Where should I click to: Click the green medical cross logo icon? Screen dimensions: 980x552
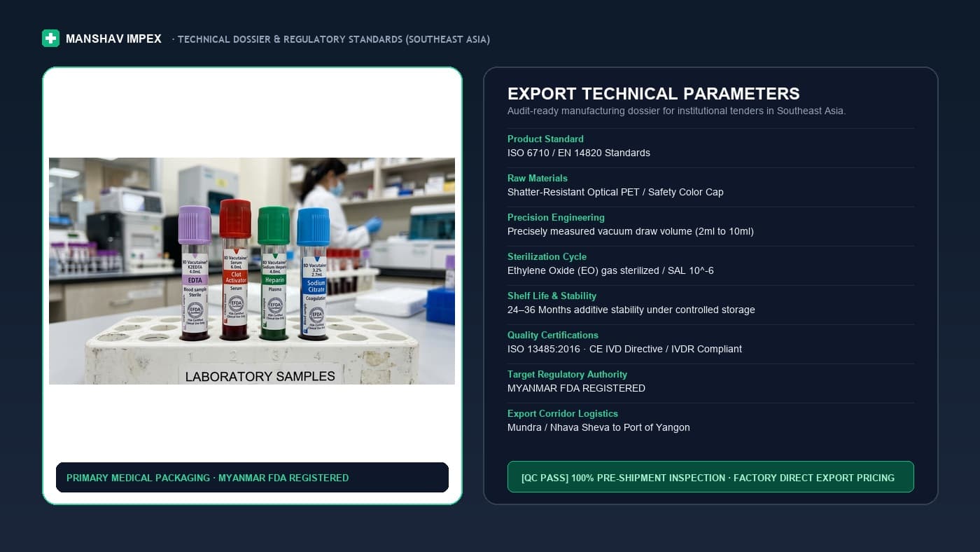coord(50,39)
